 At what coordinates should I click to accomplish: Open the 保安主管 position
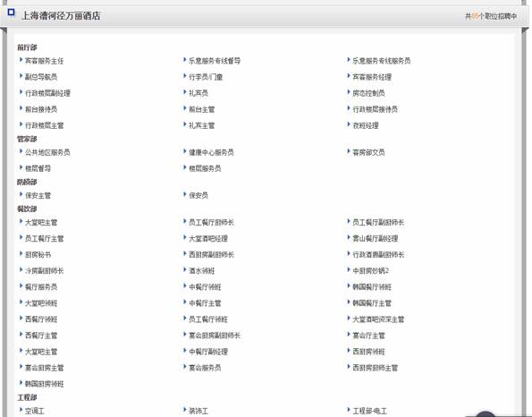38,196
